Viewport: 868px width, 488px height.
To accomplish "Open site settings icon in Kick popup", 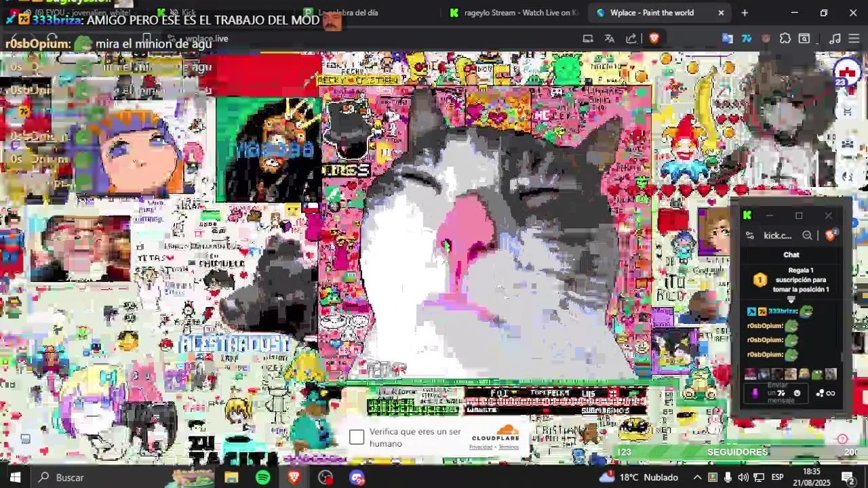I will [750, 235].
